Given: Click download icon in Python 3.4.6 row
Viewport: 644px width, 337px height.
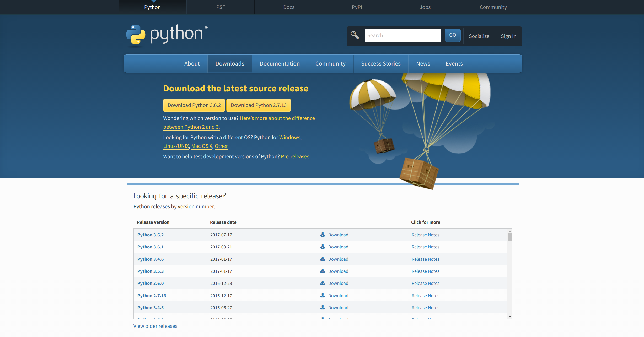Looking at the screenshot, I should tap(323, 259).
